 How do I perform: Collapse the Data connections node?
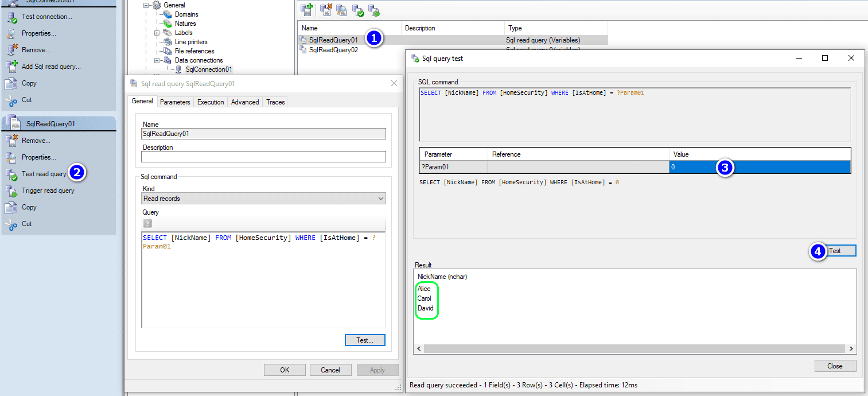[157, 60]
